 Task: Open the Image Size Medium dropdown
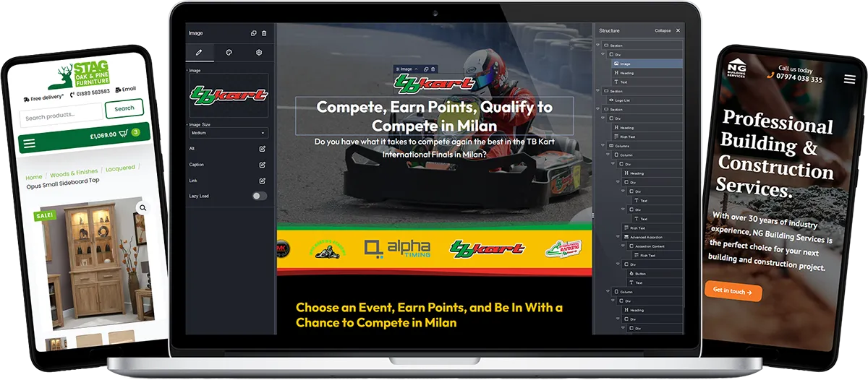click(229, 133)
